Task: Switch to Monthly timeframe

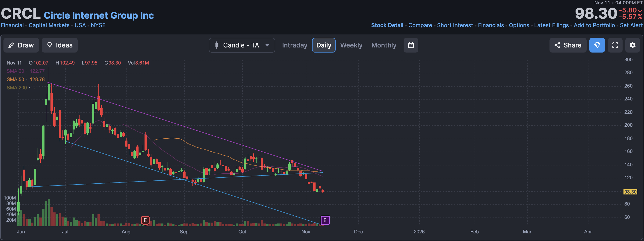Action: pyautogui.click(x=384, y=45)
